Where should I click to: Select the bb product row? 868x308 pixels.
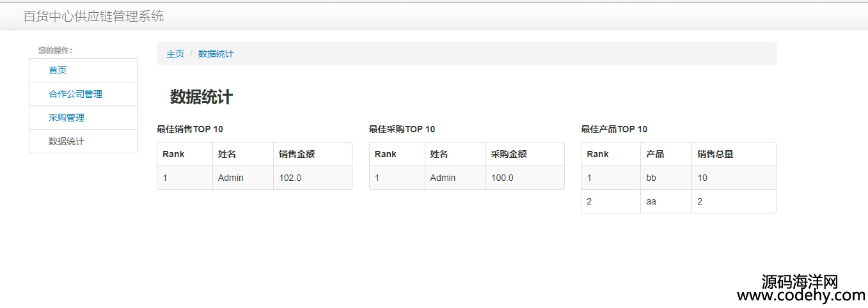pyautogui.click(x=679, y=178)
